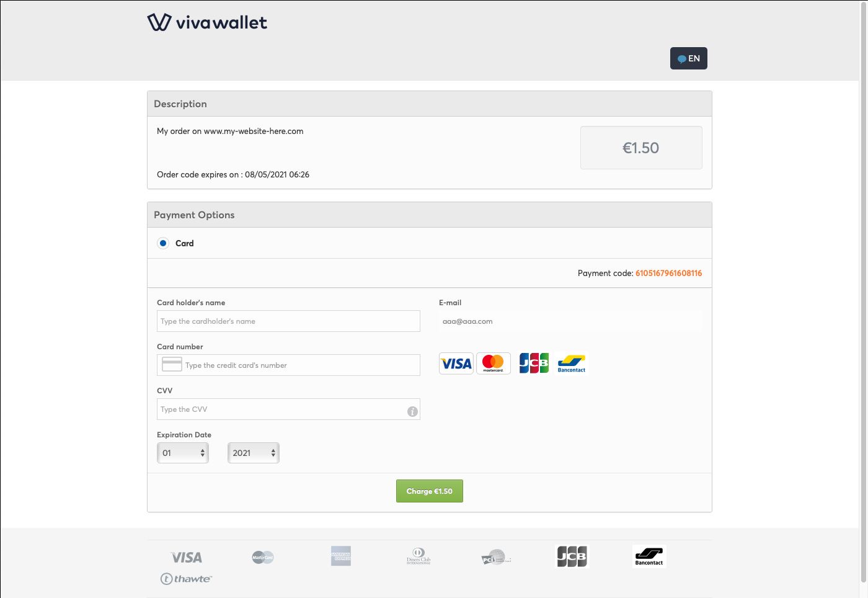Click the JCB logo beside card number
The image size is (868, 598).
coord(534,363)
